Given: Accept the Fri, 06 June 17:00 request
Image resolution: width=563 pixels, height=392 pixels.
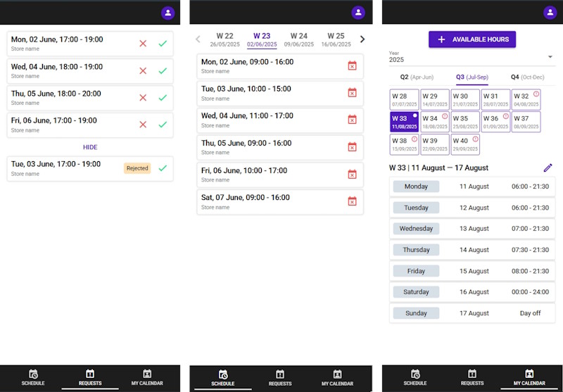Looking at the screenshot, I should (163, 125).
